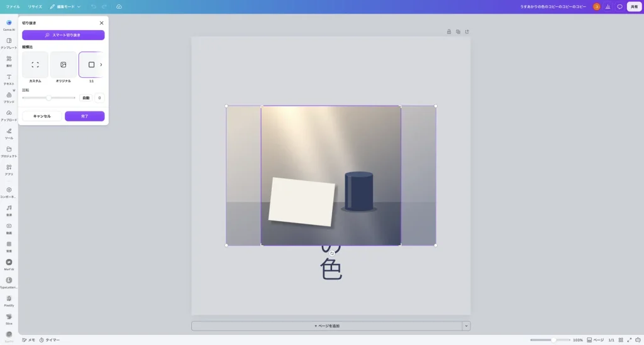Click the 1/1 page counter

point(611,340)
